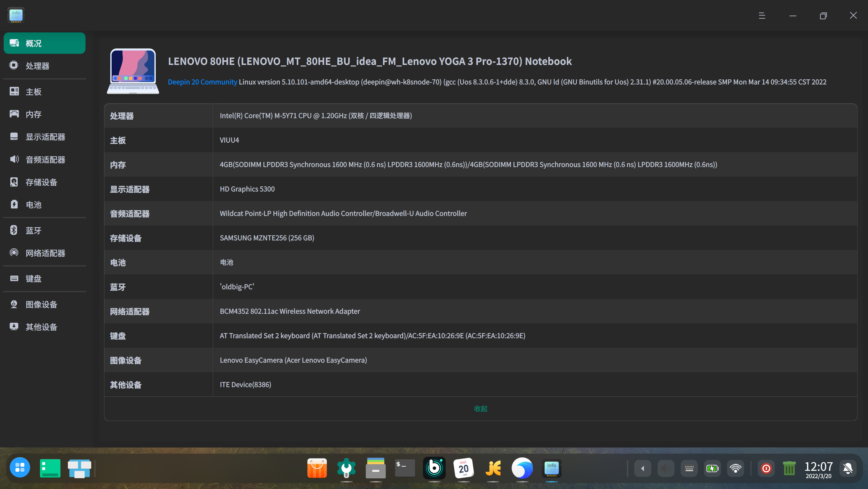Open 图像设备 sidebar item
The width and height of the screenshot is (868, 489).
(41, 304)
